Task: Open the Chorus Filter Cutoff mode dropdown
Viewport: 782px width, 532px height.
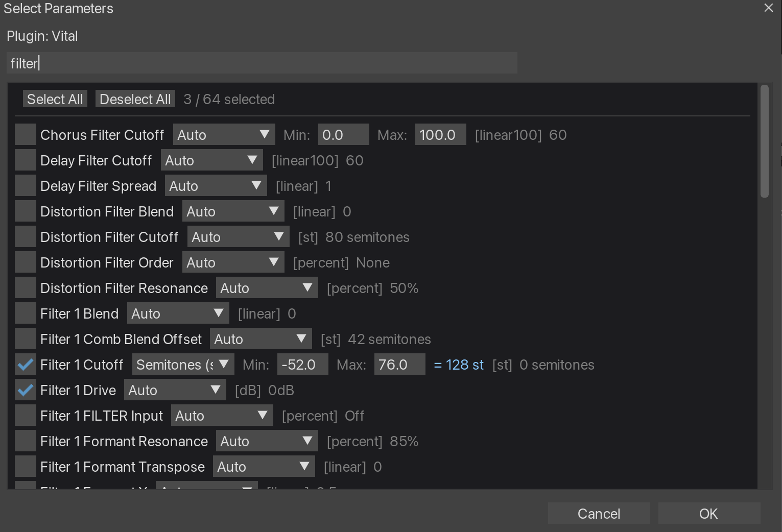Action: (224, 134)
